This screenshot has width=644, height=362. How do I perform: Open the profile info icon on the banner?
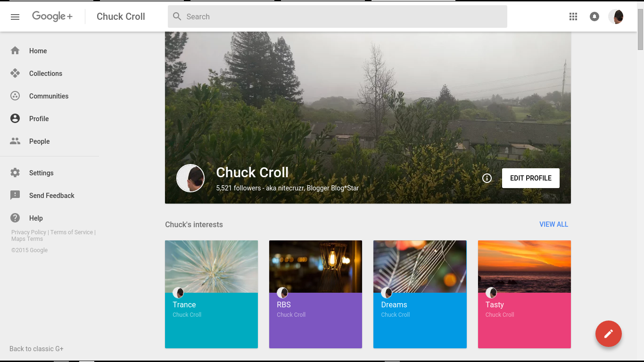click(487, 178)
